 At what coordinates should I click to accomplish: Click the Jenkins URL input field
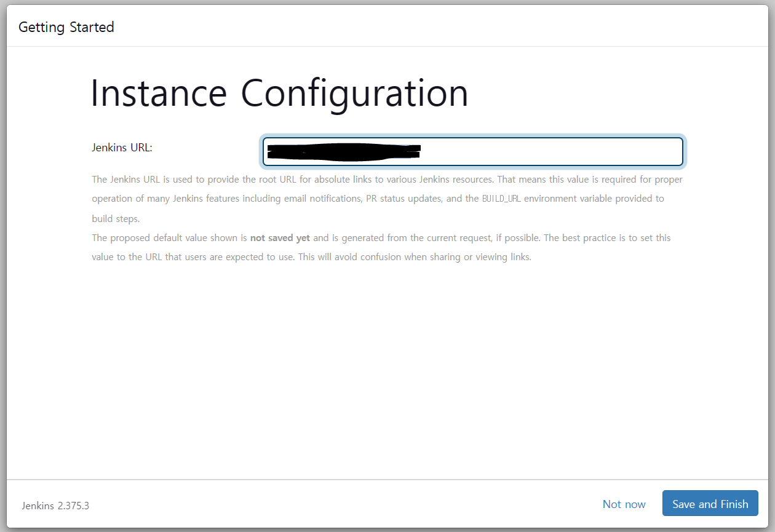pyautogui.click(x=472, y=151)
